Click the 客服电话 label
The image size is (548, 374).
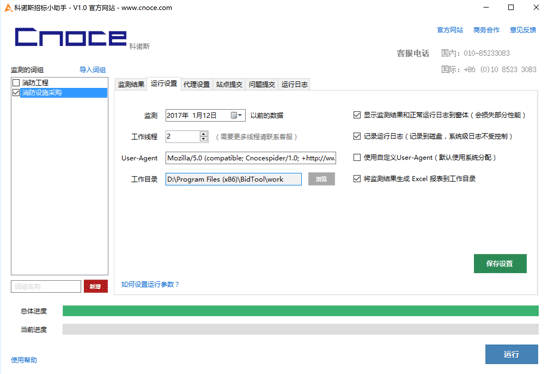[413, 53]
